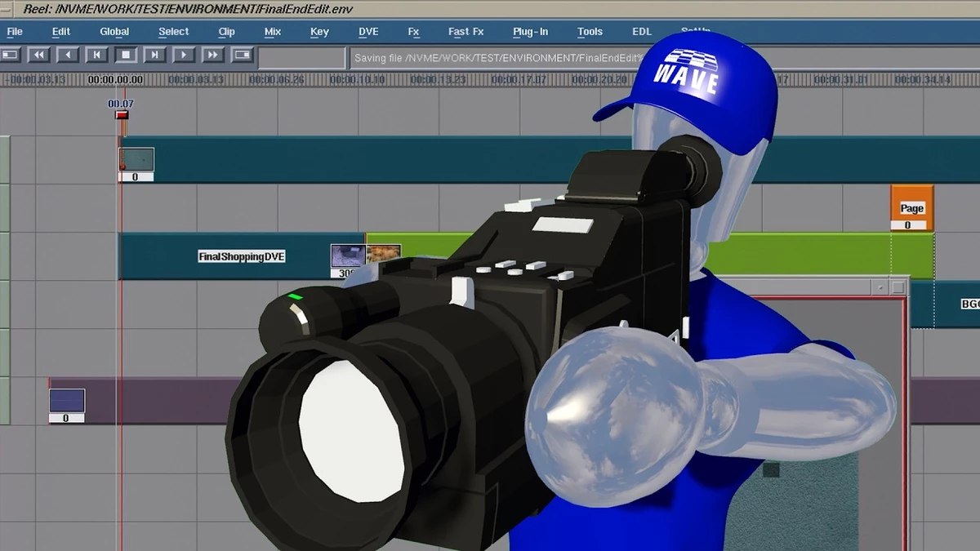Click the leftmost transport toggle icon
The height and width of the screenshot is (551, 980).
pos(11,55)
